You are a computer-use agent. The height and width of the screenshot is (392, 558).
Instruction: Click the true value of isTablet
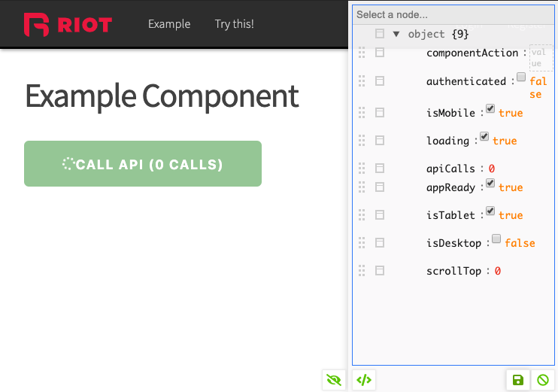point(511,215)
